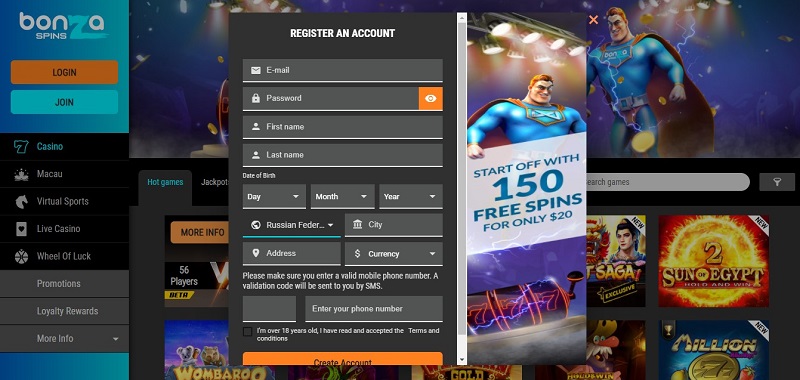
Task: Open the 2 Sun of Egypt game tile
Action: 713,261
